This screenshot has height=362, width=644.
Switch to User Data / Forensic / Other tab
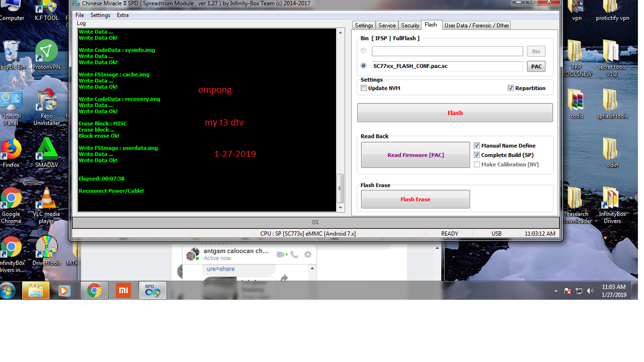pos(476,25)
